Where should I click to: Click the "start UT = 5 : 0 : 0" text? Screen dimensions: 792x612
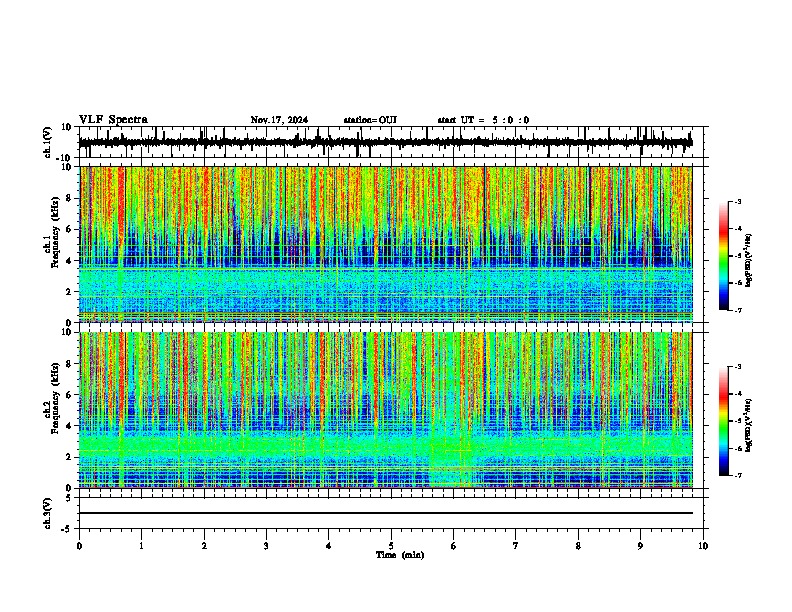483,120
